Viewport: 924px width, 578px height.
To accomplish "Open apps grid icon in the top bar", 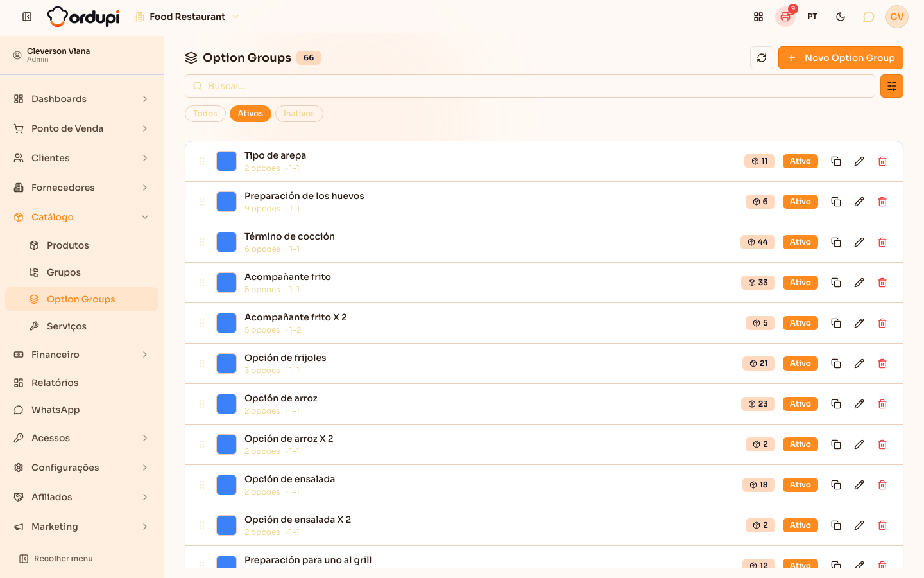I will coord(758,17).
